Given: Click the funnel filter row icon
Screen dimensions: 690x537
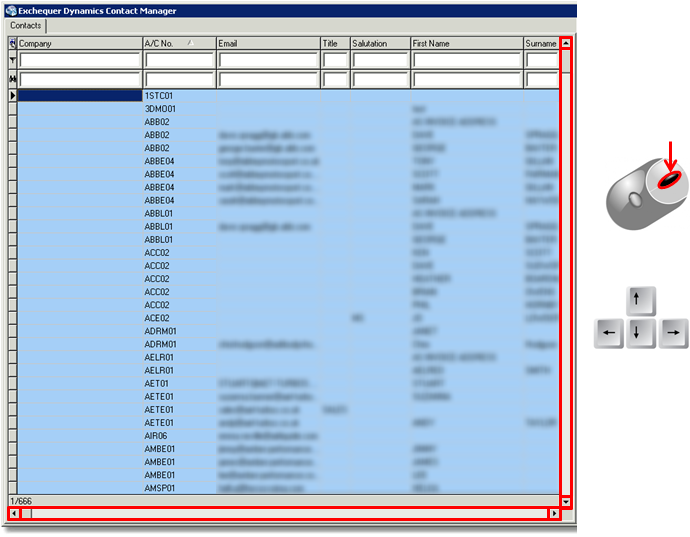Looking at the screenshot, I should point(12,60).
